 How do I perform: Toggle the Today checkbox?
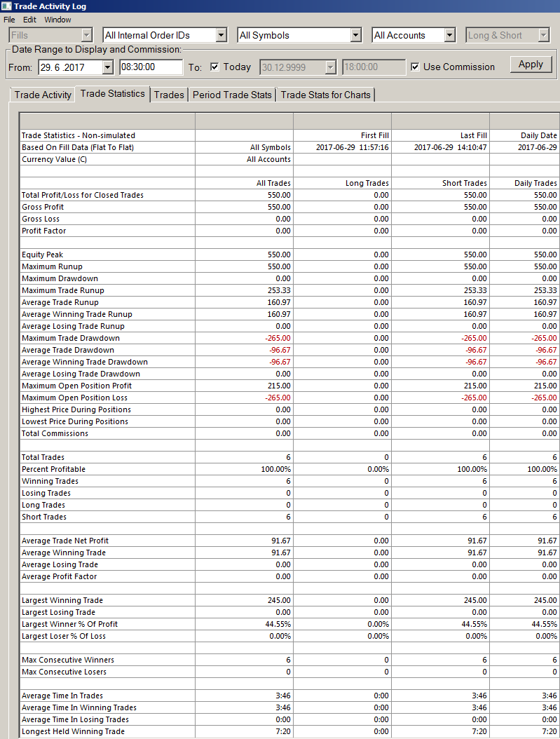click(214, 67)
